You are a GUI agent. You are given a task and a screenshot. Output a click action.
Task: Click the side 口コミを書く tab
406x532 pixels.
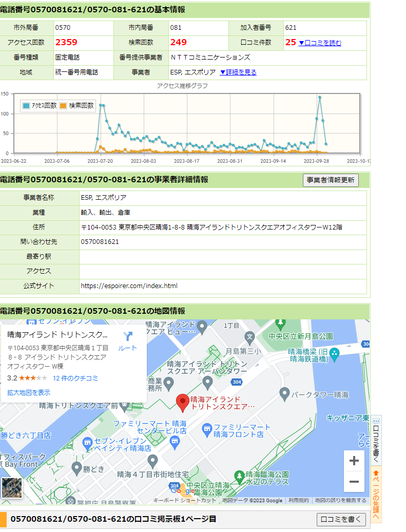pyautogui.click(x=376, y=440)
